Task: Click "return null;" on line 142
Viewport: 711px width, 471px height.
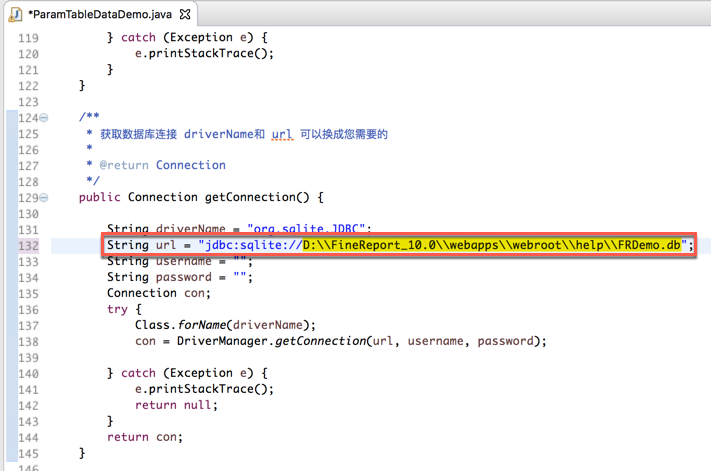Action: click(x=176, y=405)
